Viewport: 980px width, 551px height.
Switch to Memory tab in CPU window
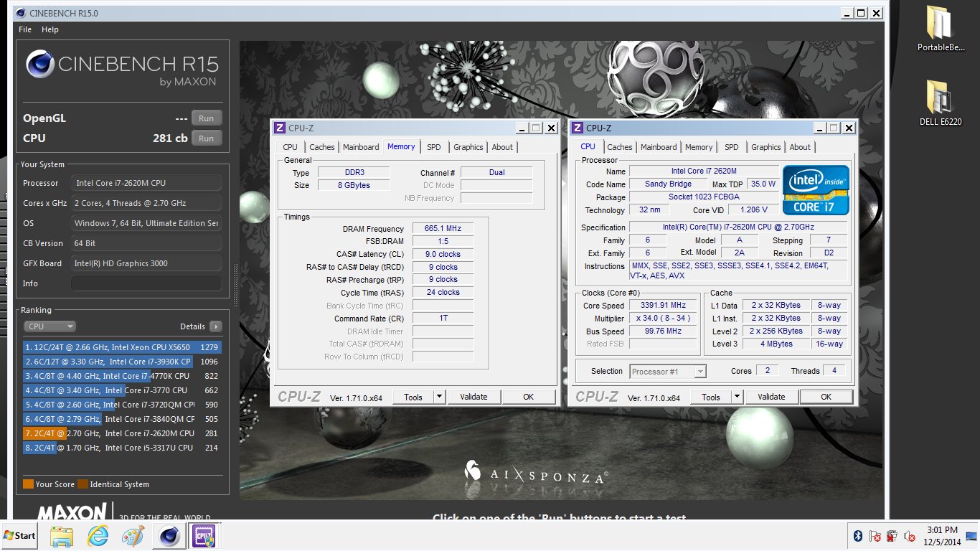point(699,147)
